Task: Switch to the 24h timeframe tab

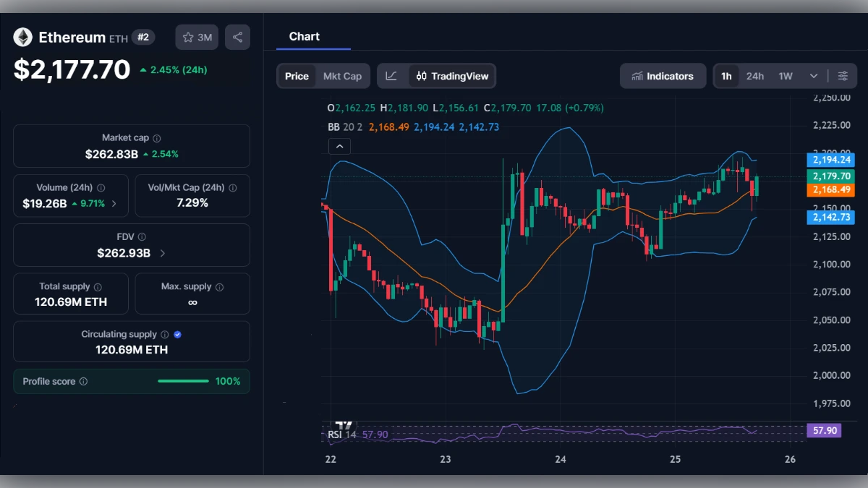Action: 754,75
